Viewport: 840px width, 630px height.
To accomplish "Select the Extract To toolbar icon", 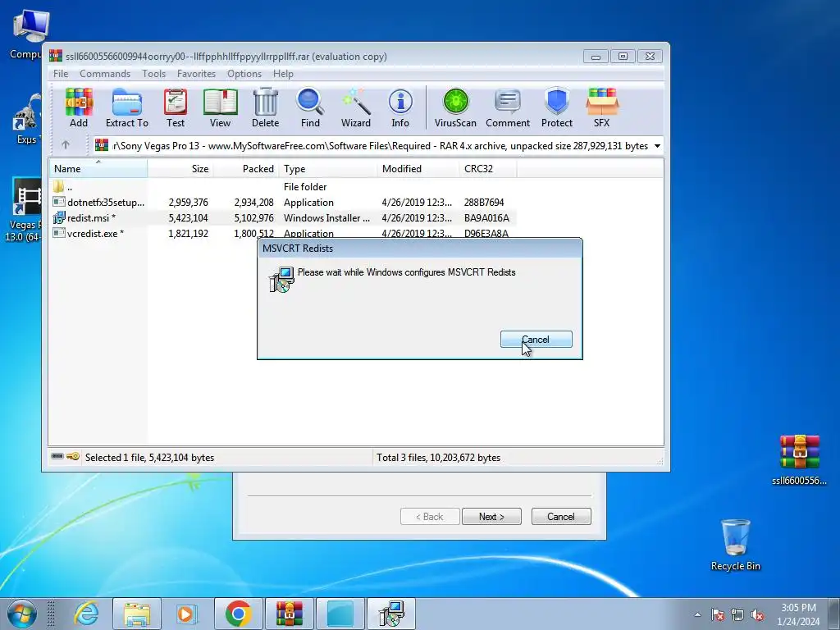I will pyautogui.click(x=127, y=107).
